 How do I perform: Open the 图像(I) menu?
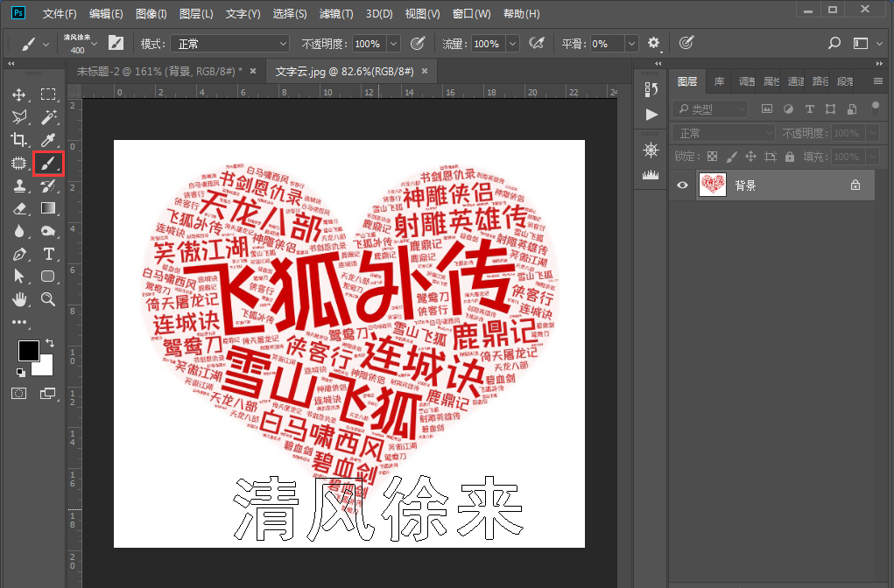(x=151, y=14)
